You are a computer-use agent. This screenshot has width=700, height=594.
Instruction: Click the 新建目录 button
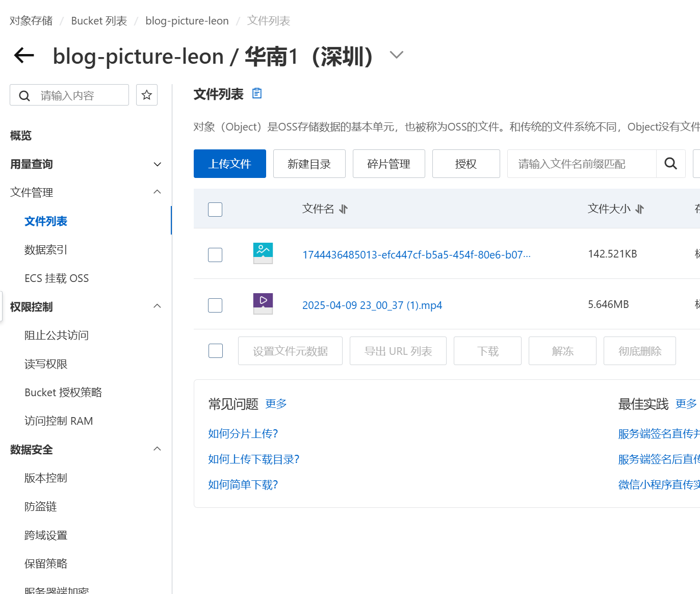tap(309, 164)
